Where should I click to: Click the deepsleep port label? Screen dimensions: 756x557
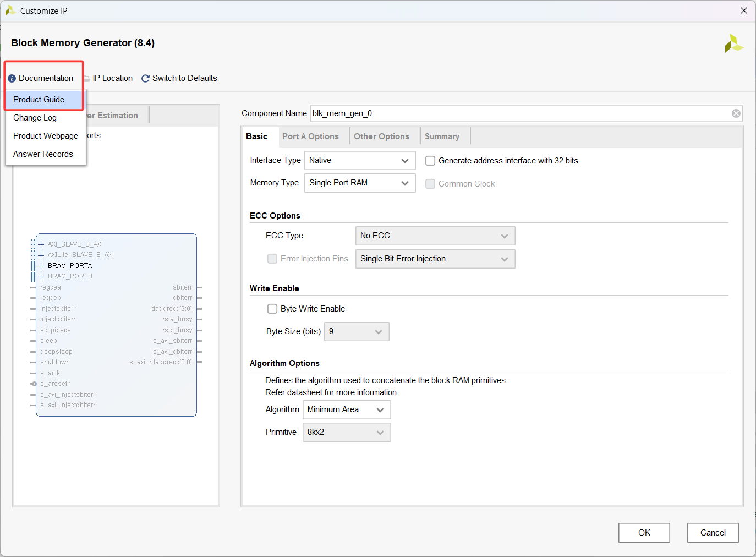point(56,352)
